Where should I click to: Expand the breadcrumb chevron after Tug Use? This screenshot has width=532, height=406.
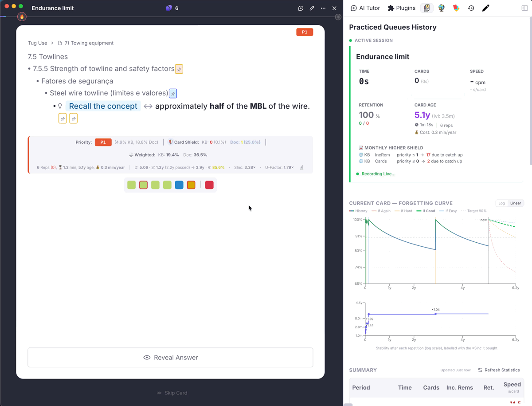coord(52,43)
